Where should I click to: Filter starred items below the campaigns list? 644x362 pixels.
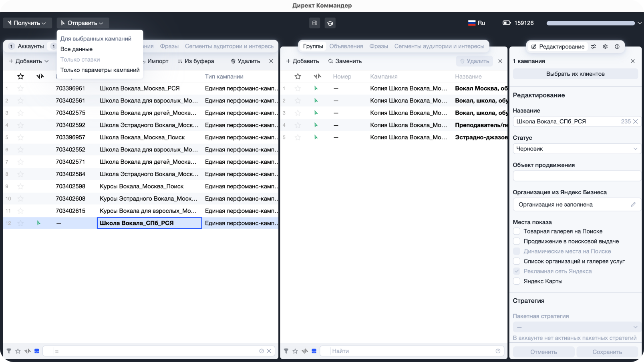point(18,351)
